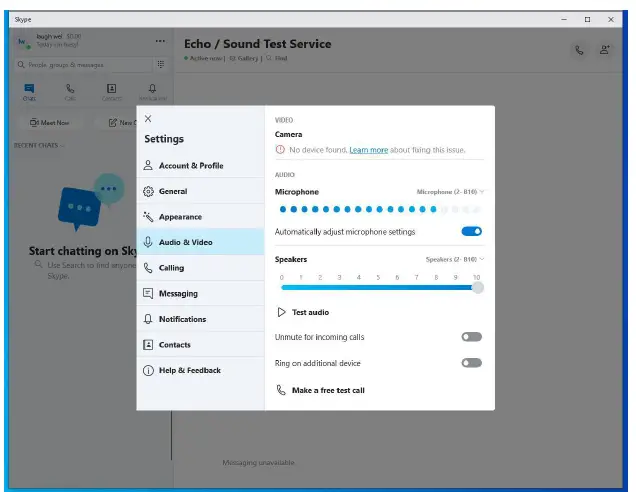Open the dial pad icon beside search
The height and width of the screenshot is (492, 636).
click(x=161, y=64)
